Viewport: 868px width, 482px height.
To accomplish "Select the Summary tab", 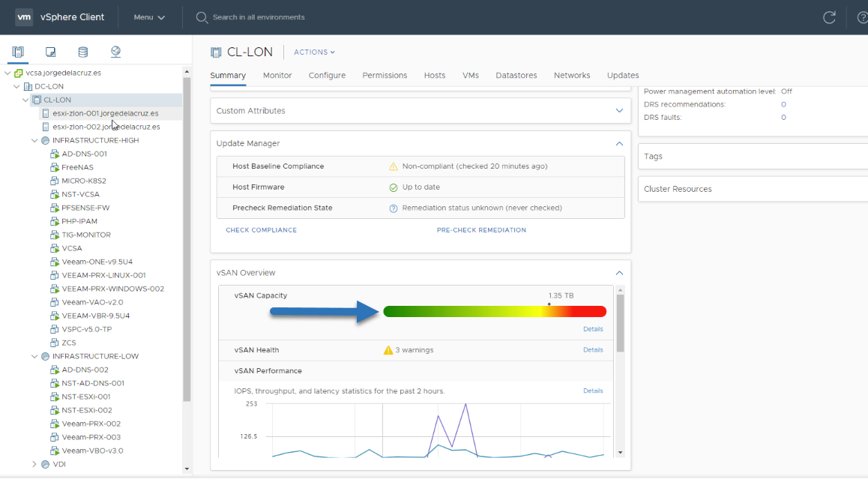I will point(228,75).
